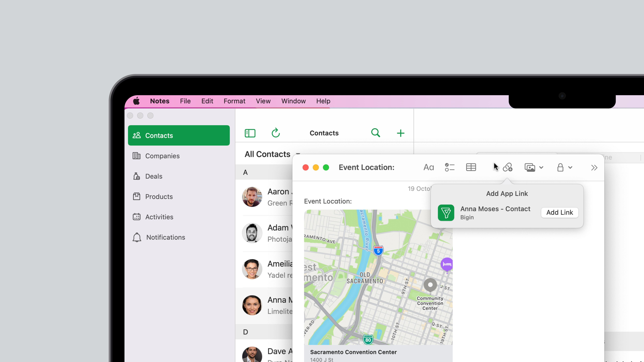The height and width of the screenshot is (362, 644).
Task: Open the Format menu
Action: (234, 101)
